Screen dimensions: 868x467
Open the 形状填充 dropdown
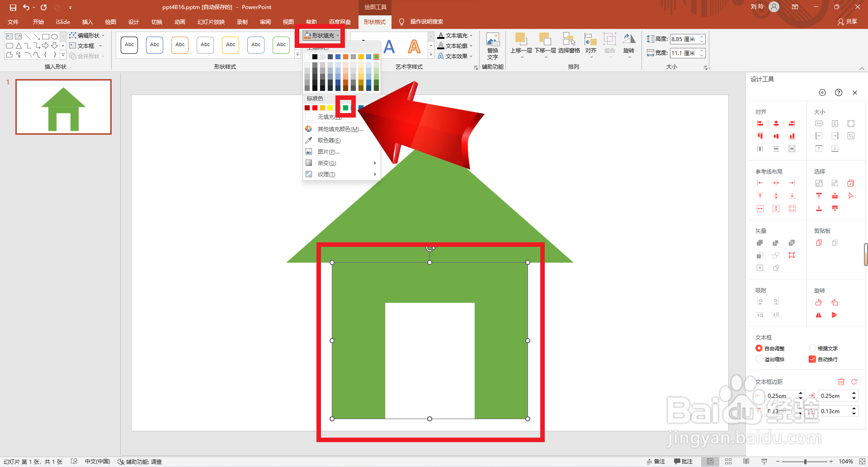[x=321, y=35]
